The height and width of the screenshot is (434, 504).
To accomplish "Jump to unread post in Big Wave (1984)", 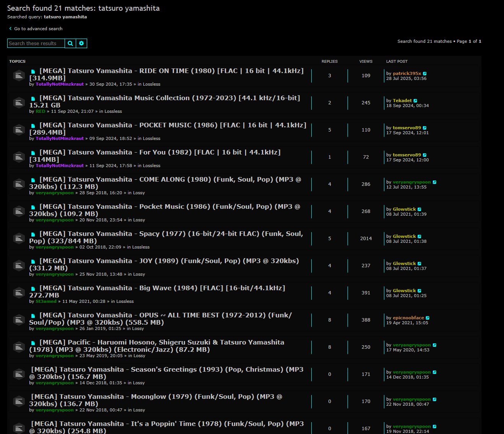I will (33, 289).
